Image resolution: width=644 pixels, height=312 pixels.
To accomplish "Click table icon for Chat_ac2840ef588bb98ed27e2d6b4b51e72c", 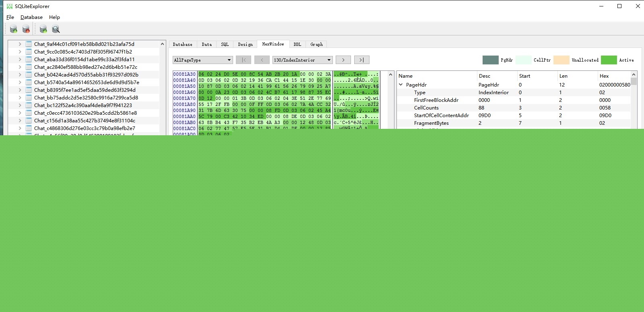I will click(29, 67).
